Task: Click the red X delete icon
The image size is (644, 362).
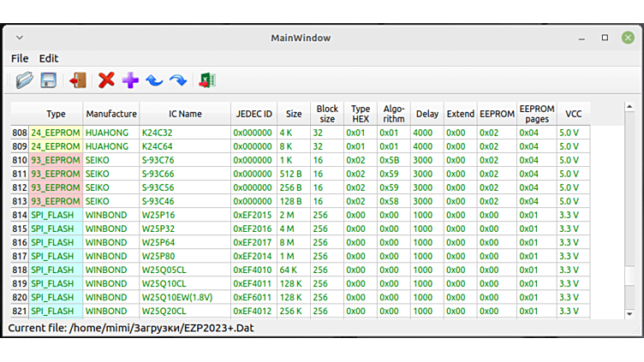Action: (106, 80)
